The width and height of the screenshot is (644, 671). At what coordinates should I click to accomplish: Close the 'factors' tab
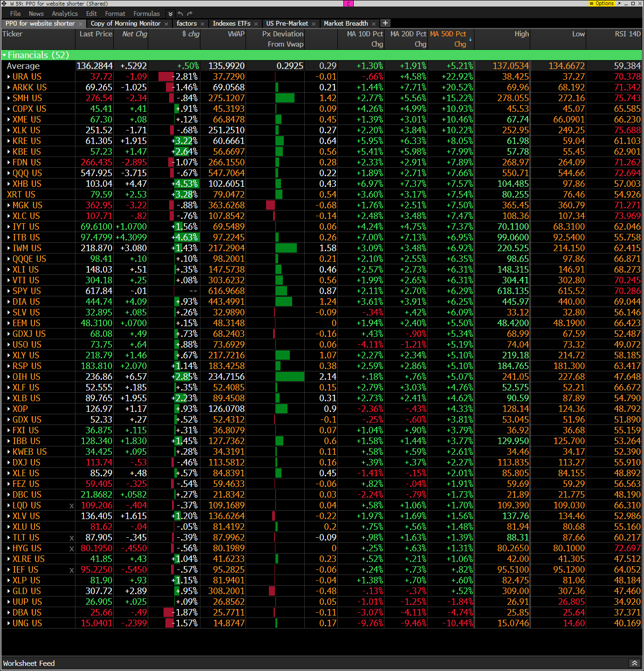(x=203, y=24)
